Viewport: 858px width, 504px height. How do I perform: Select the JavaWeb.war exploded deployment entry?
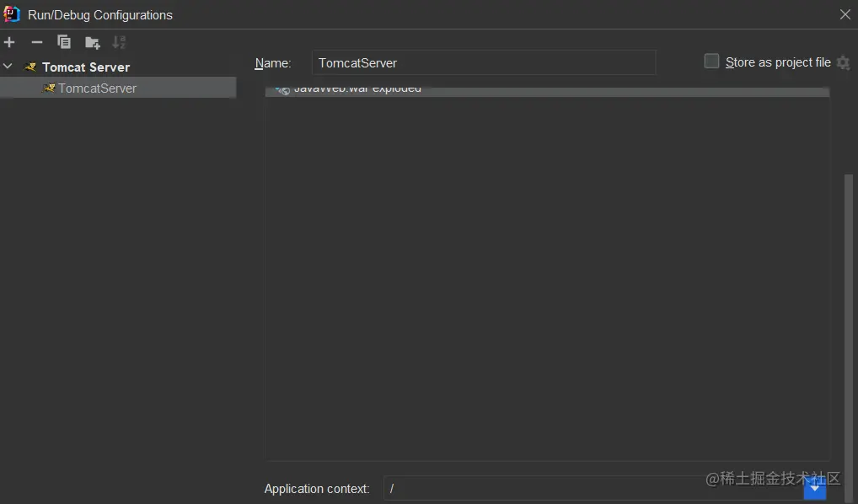pos(354,88)
